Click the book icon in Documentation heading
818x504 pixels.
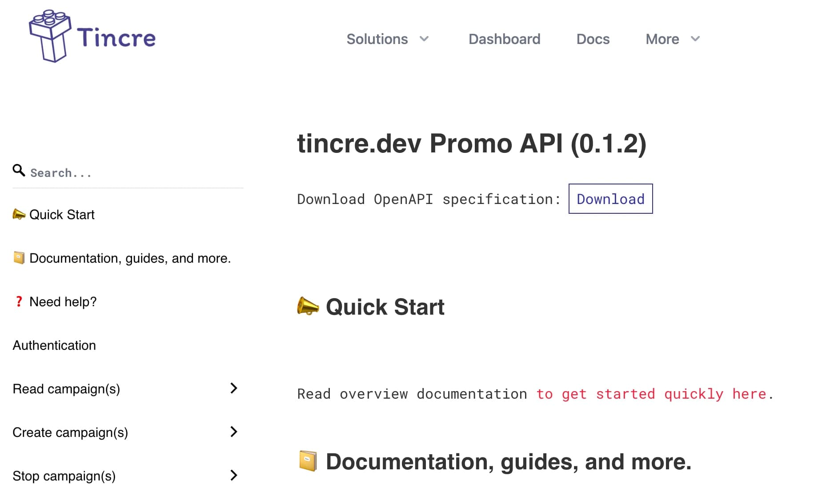pos(309,461)
